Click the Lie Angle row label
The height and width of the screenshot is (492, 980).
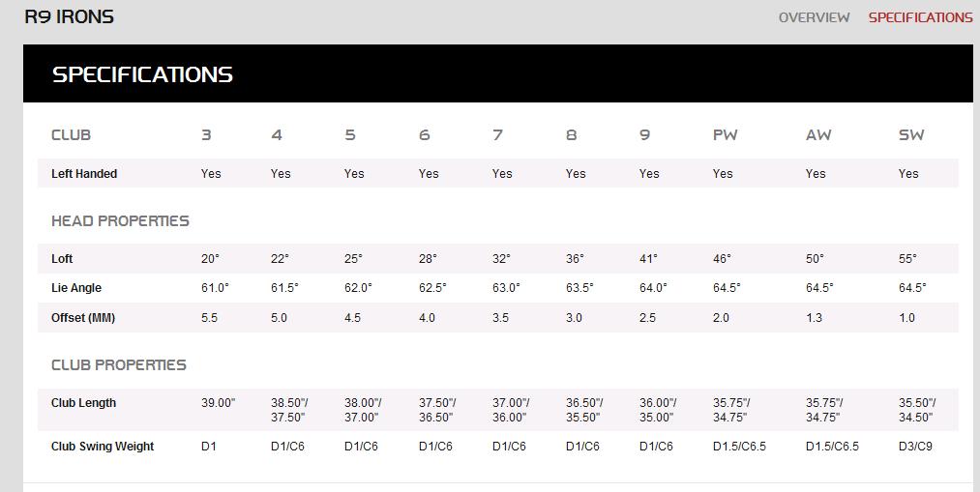pos(76,288)
